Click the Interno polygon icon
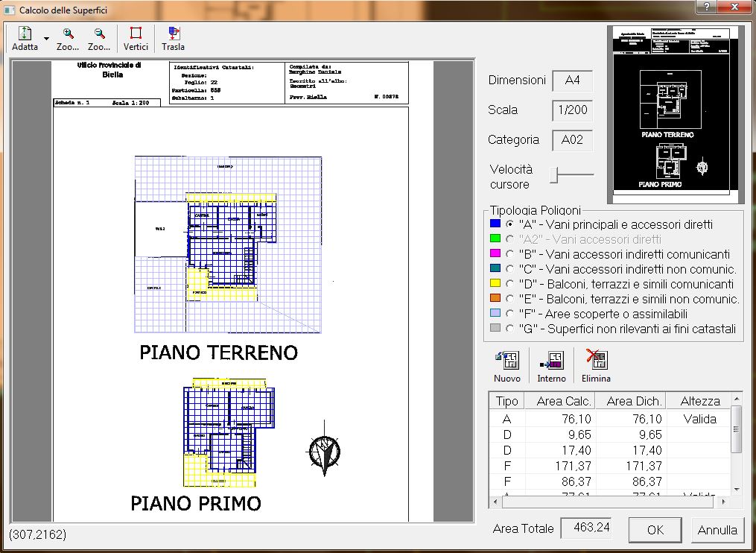 [x=551, y=362]
